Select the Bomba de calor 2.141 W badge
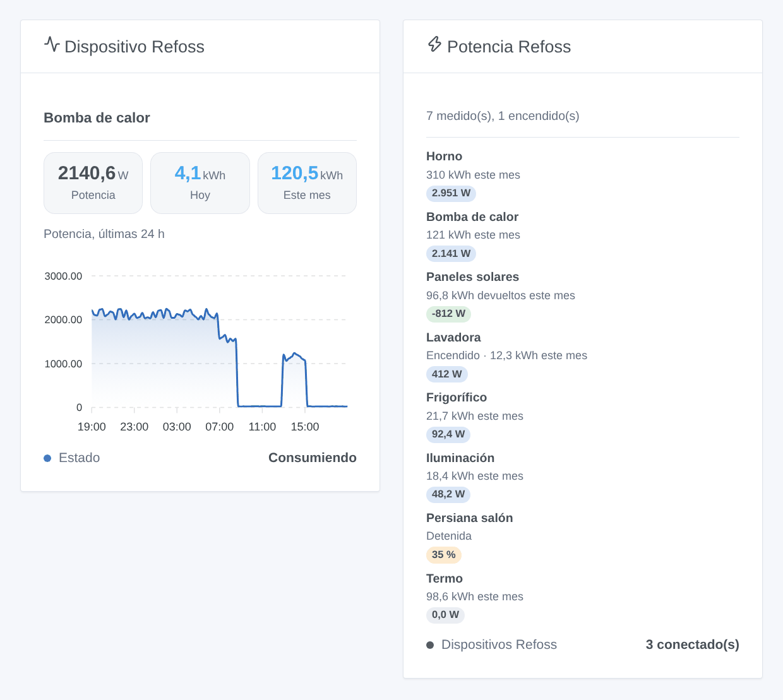Viewport: 783px width, 700px height. [451, 254]
